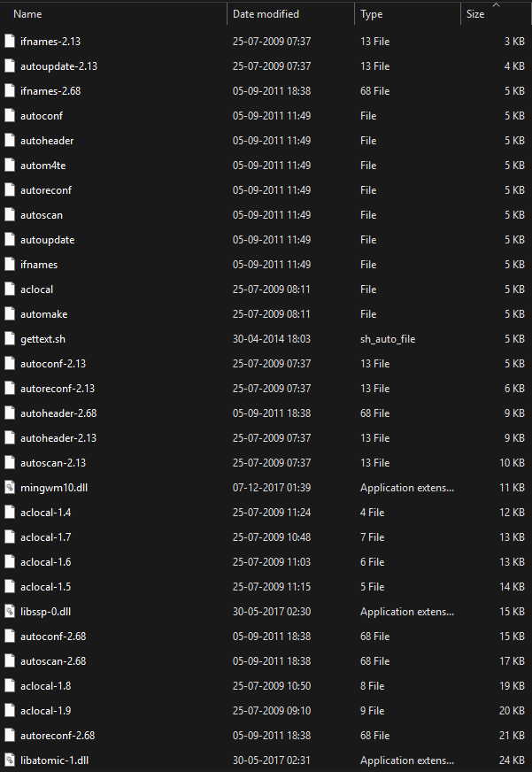Click the gettext.sh file icon

pyautogui.click(x=10, y=339)
